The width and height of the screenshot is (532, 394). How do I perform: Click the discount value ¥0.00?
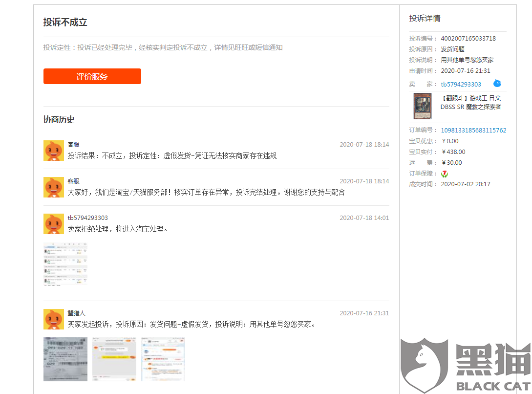click(x=450, y=141)
